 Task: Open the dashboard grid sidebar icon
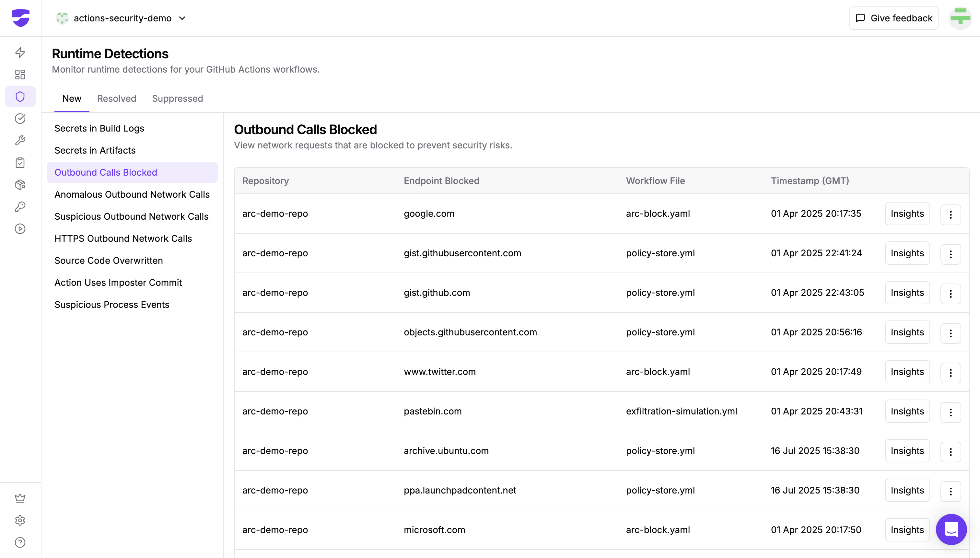point(20,74)
